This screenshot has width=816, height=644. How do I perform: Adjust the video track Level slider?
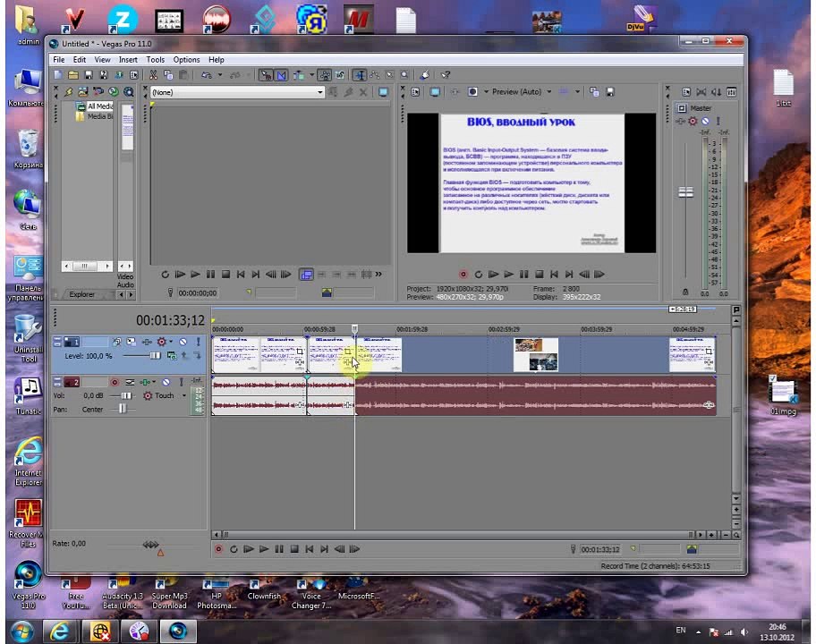coord(155,356)
